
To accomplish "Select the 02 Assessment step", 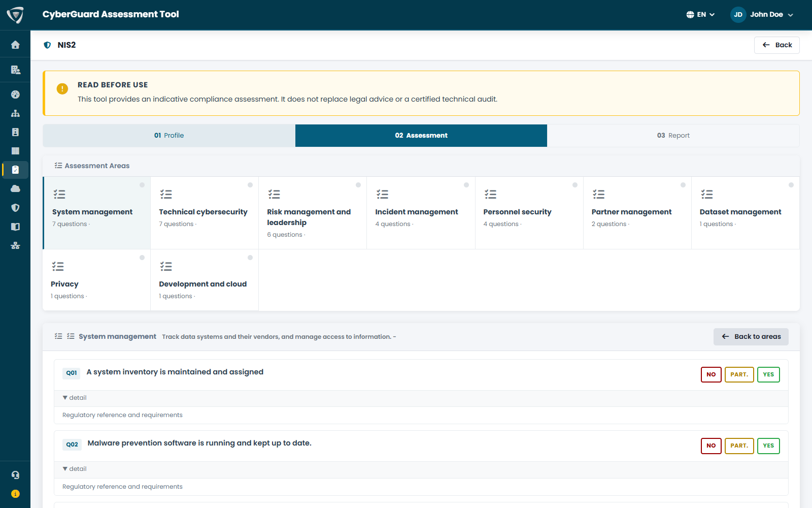I will [x=421, y=136].
